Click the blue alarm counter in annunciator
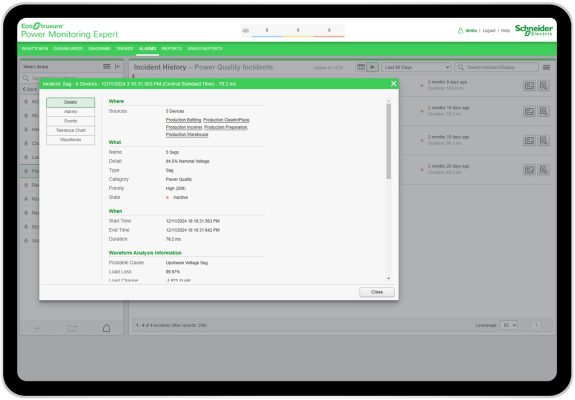 [x=267, y=30]
